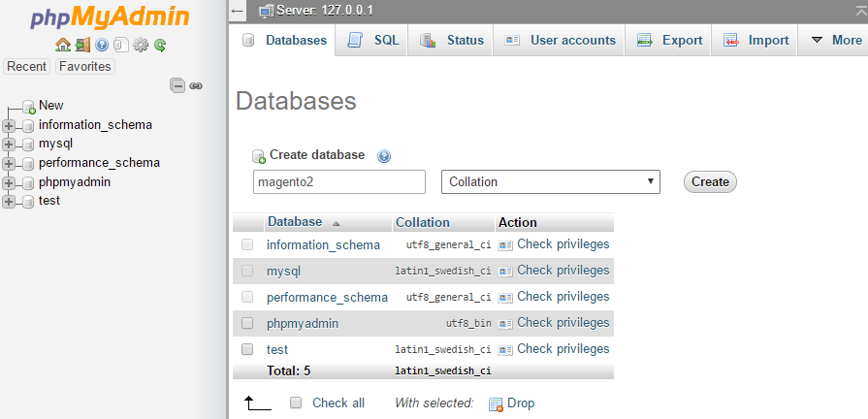Expand the phpmyadmin tree node

point(9,182)
